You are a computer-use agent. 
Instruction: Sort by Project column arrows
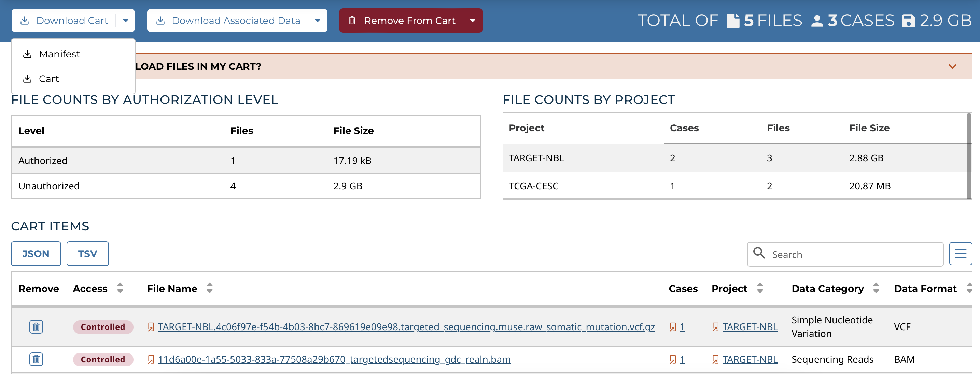760,288
